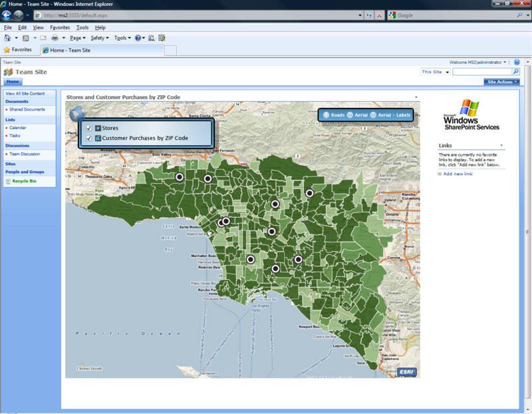Viewport: 532px width, 414px height.
Task: Click the IE Home toolbar icon
Action: pos(7,38)
